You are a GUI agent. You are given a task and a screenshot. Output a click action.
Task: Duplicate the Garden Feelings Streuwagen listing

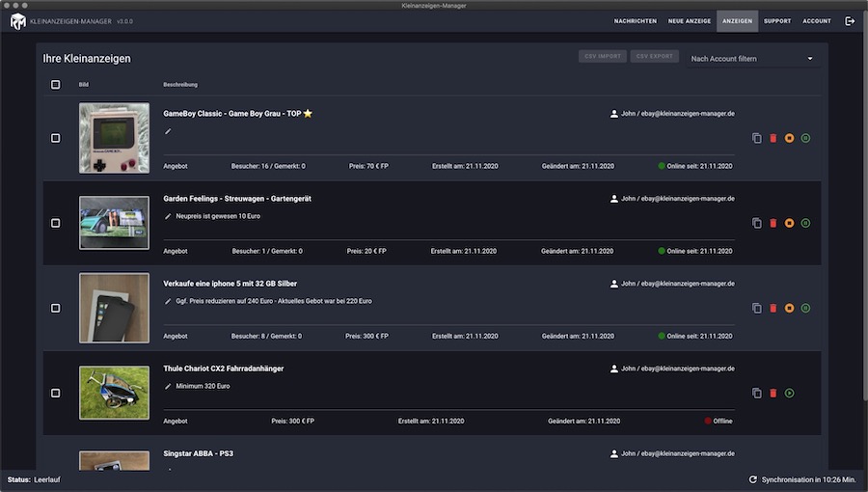click(x=757, y=223)
